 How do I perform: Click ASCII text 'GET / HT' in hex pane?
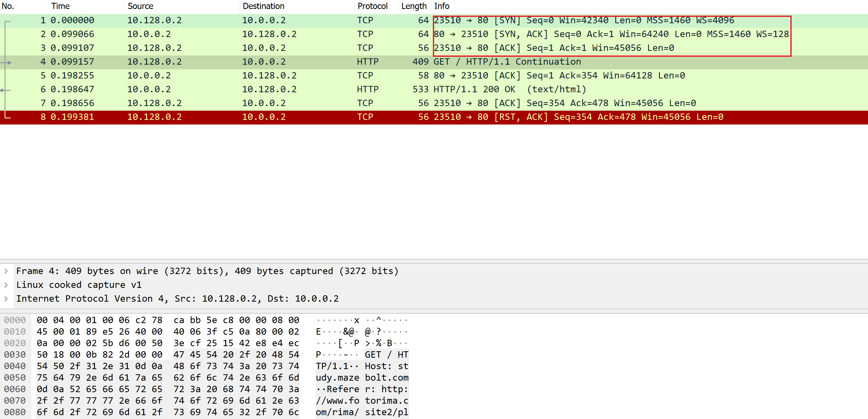pos(386,355)
